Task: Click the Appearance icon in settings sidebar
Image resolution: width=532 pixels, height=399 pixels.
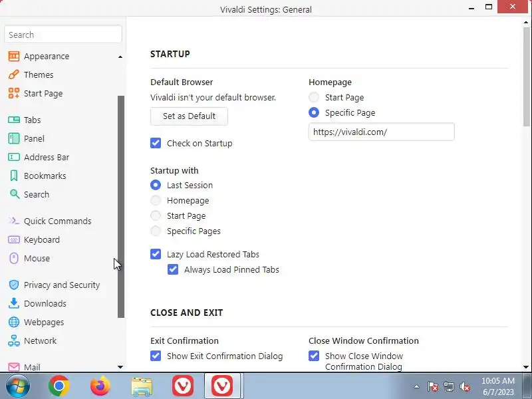Action: click(13, 56)
